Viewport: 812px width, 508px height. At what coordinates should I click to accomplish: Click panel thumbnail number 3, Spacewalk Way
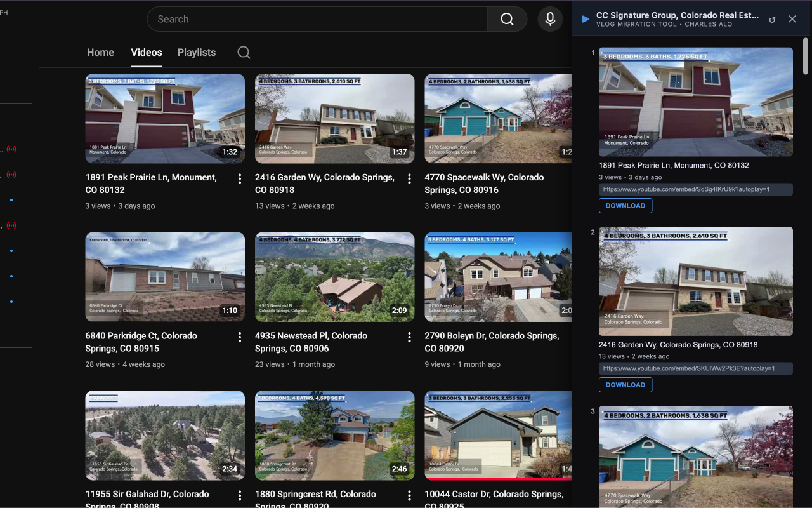tap(696, 457)
